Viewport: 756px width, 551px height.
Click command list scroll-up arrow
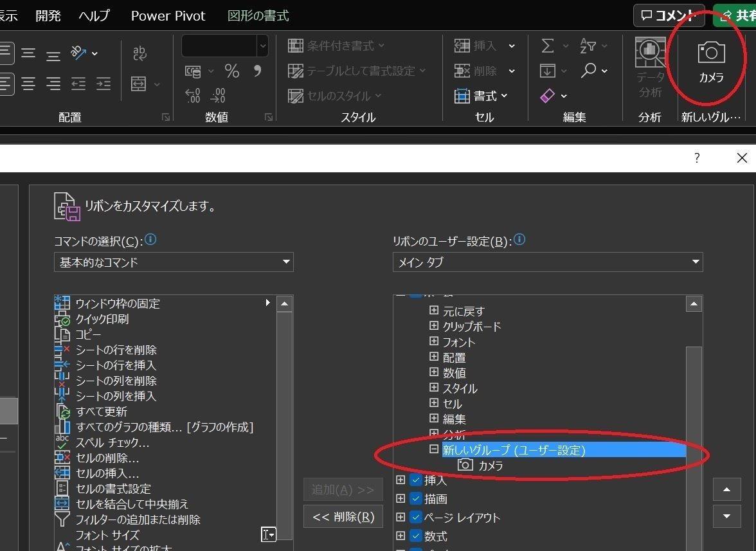[284, 303]
